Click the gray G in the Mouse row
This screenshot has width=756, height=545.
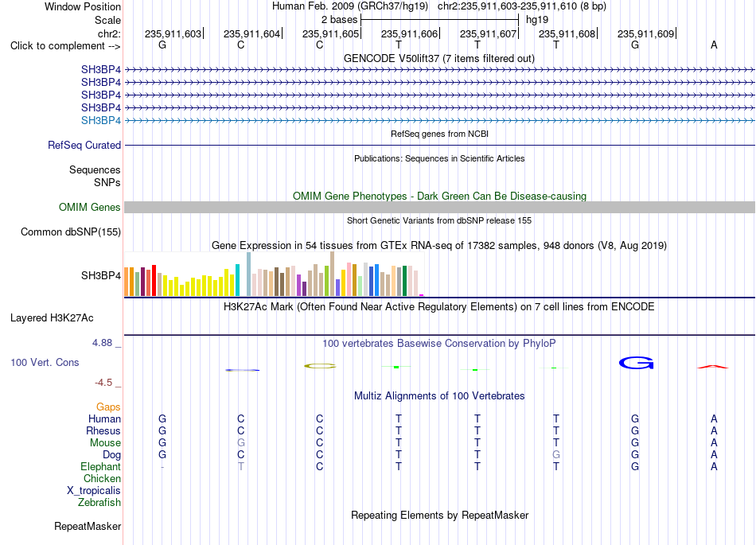[x=241, y=442]
